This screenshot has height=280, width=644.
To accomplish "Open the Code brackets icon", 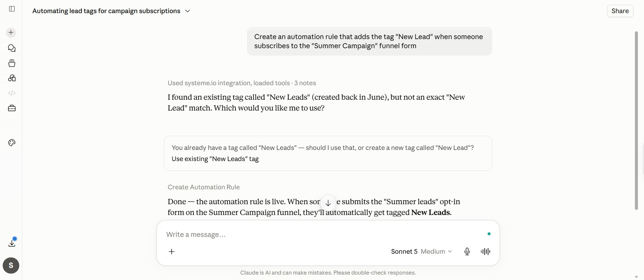I will (x=12, y=93).
